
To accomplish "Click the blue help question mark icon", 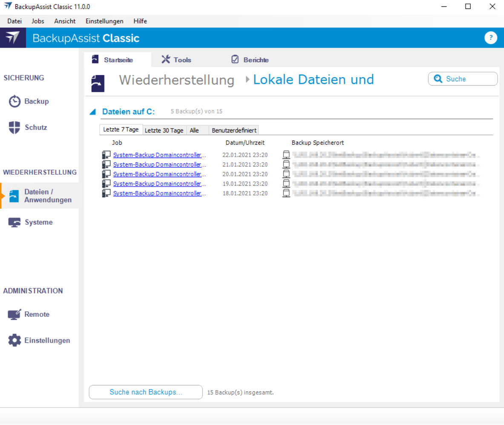I will 491,38.
